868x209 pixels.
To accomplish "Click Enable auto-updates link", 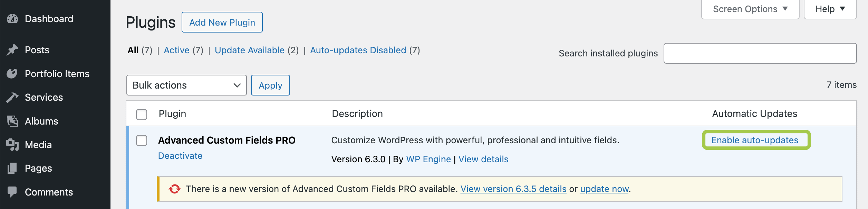I will [755, 140].
